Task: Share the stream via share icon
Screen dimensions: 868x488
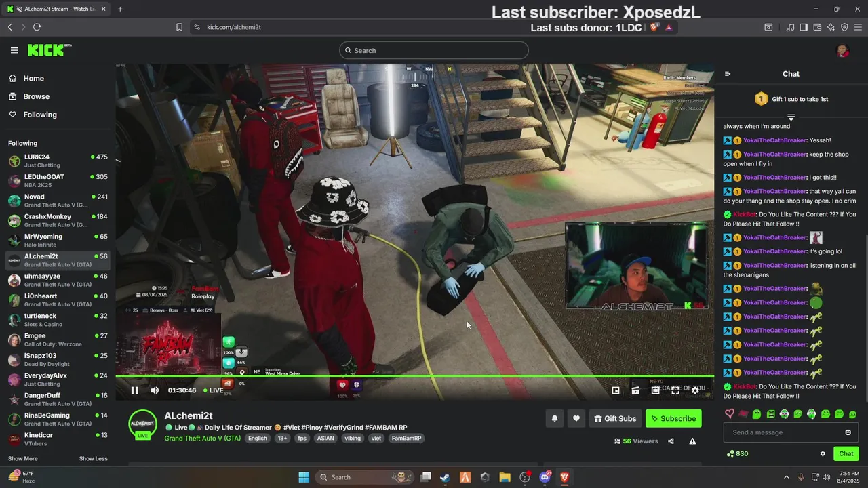Action: pos(671,441)
